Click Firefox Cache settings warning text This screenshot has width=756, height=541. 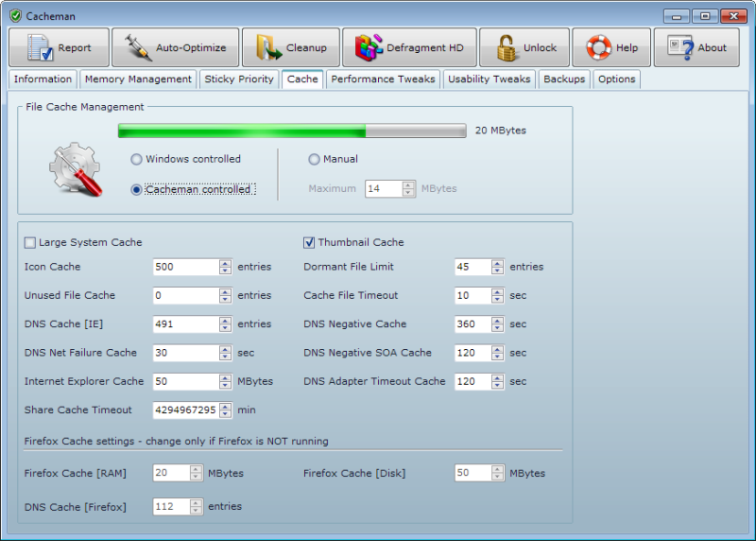point(176,441)
